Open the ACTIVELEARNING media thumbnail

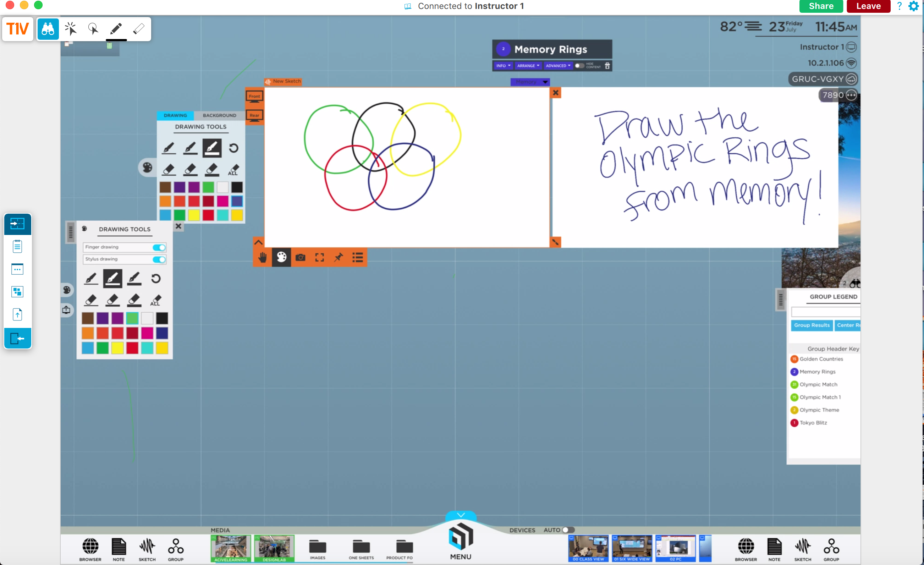click(231, 548)
